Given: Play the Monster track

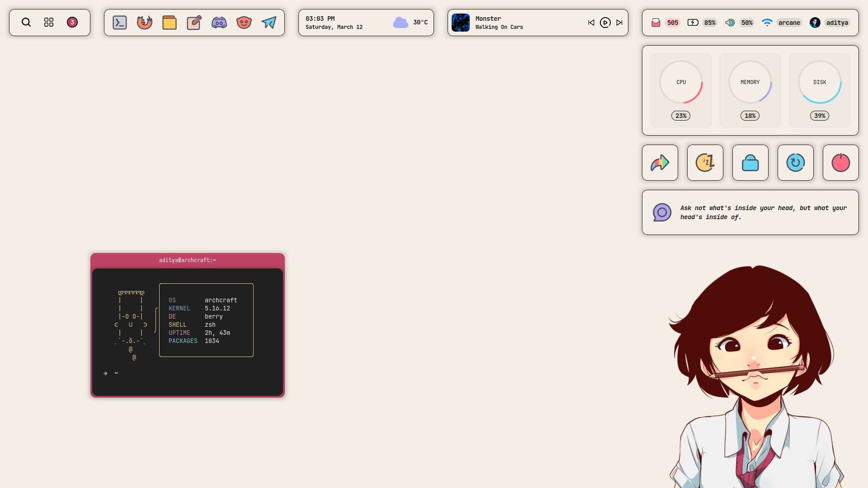Looking at the screenshot, I should [x=605, y=23].
